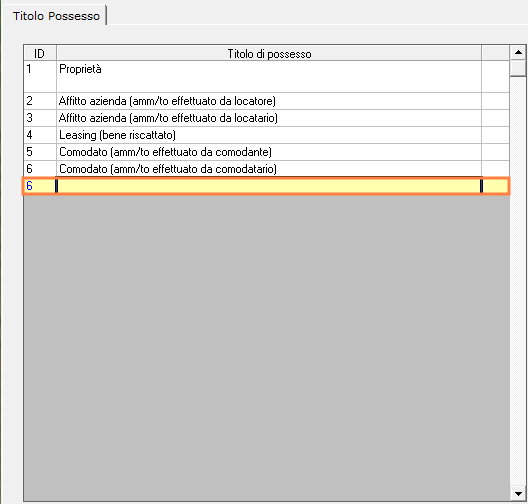
Task: Click the last column cell of yellow row
Action: point(495,186)
